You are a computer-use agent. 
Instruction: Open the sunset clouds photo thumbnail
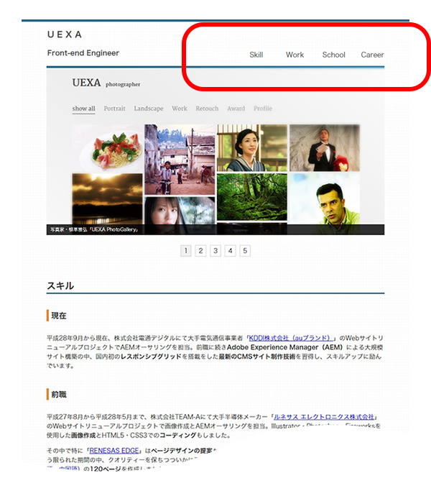click(x=107, y=198)
